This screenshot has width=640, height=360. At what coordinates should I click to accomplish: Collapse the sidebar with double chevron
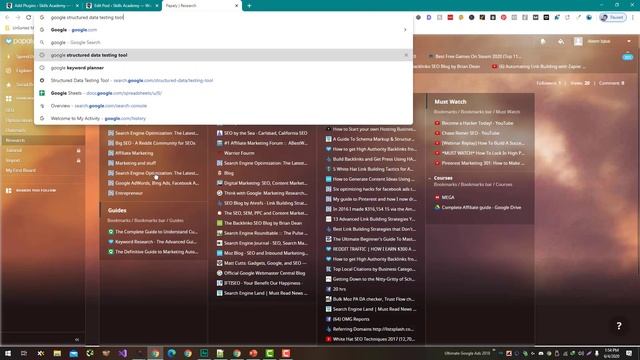coord(77,339)
